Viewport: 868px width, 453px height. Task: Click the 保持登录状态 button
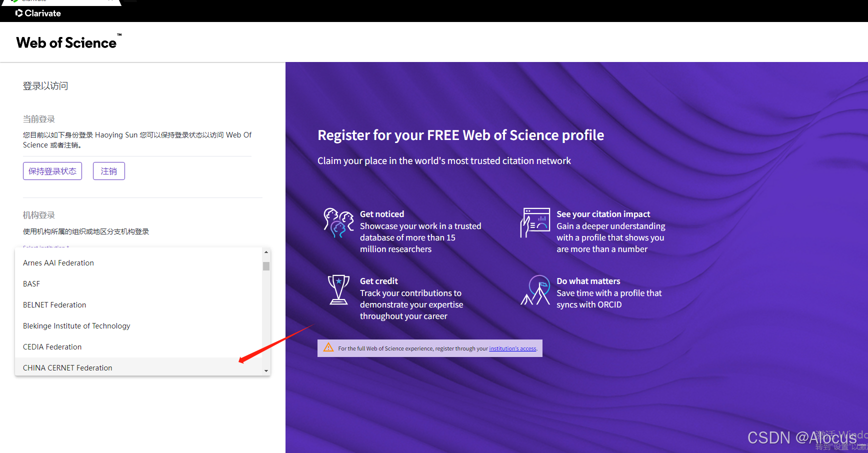pos(52,171)
